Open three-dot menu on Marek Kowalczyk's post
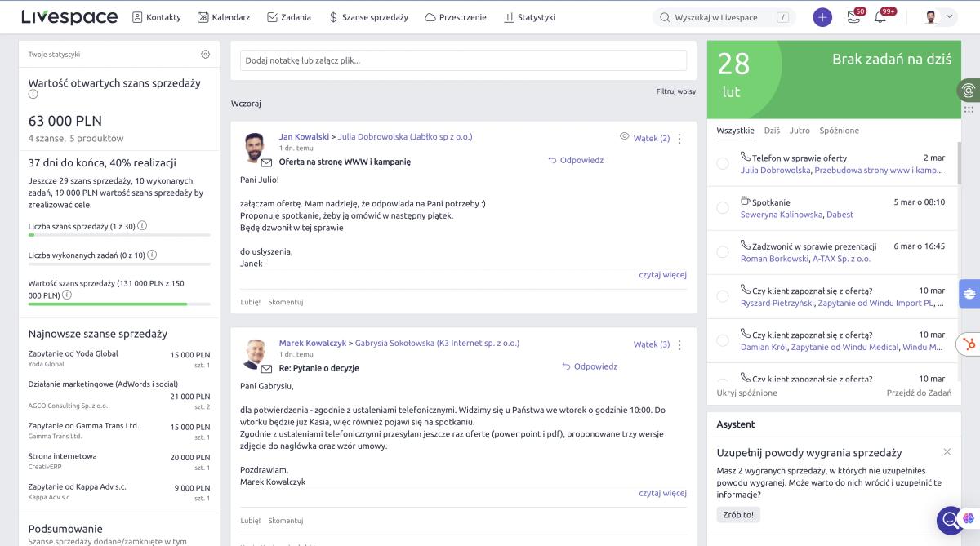 pos(679,345)
